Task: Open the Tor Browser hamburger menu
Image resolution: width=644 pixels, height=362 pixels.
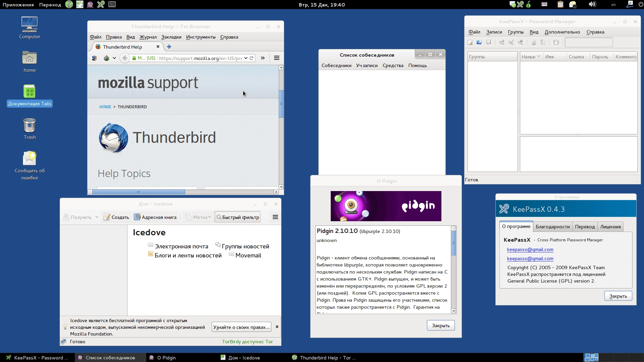Action: (277, 58)
